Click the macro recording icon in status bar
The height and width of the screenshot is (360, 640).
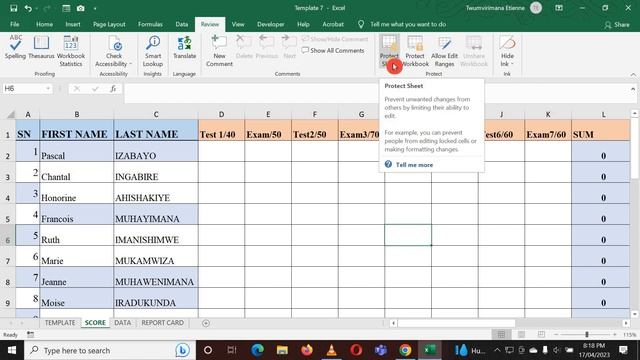point(31,335)
